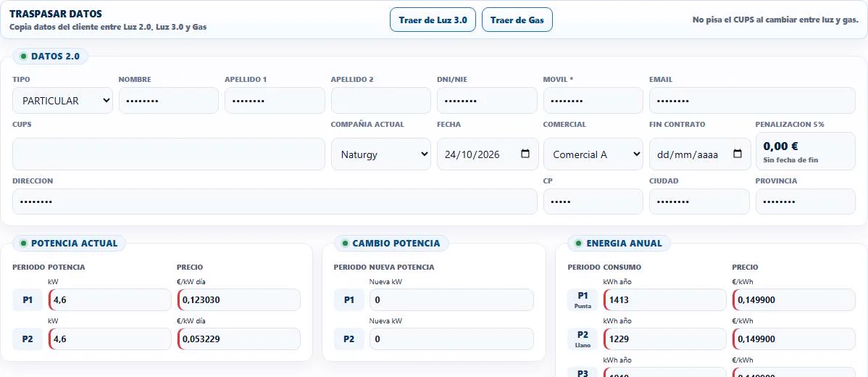Open calendar picker in FECHA field

coord(525,154)
